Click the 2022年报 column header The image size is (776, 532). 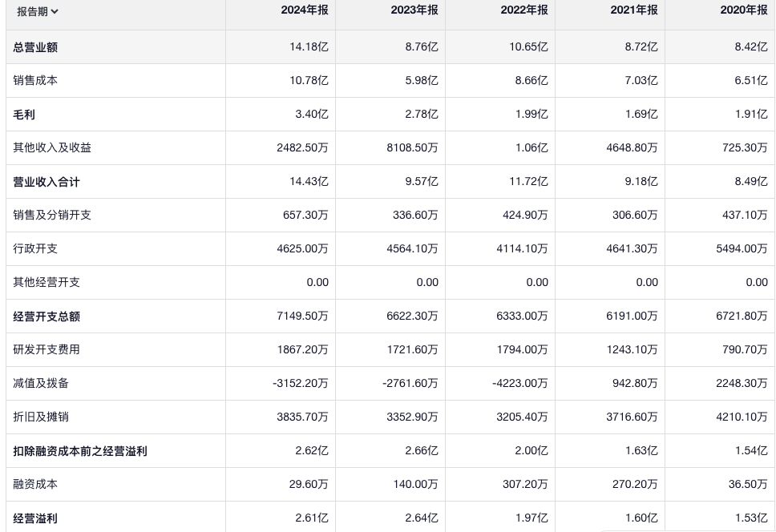coord(523,10)
